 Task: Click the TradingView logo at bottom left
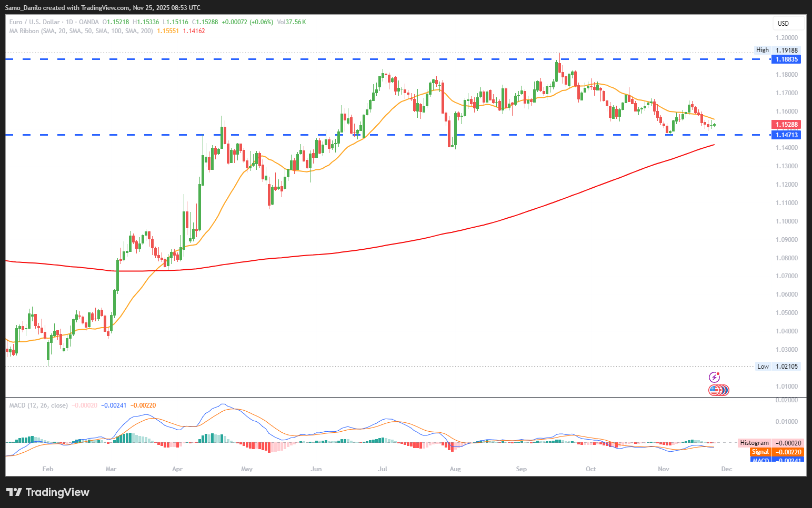point(48,492)
